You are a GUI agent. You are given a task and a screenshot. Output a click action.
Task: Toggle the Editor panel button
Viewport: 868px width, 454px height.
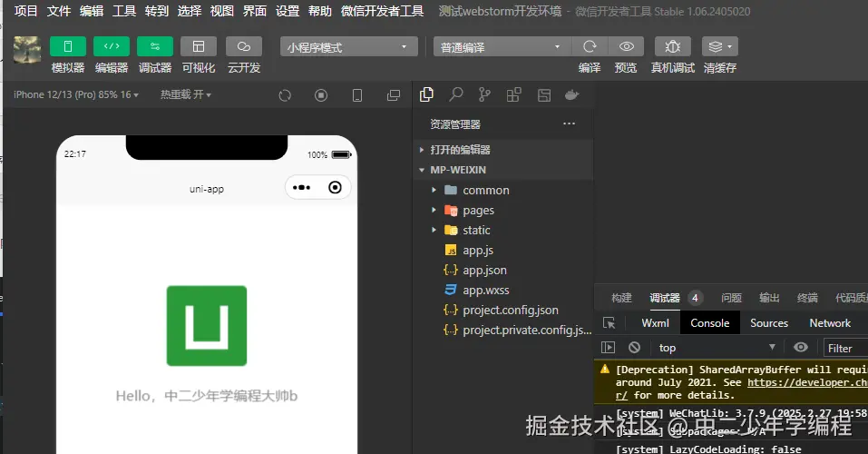click(x=112, y=46)
